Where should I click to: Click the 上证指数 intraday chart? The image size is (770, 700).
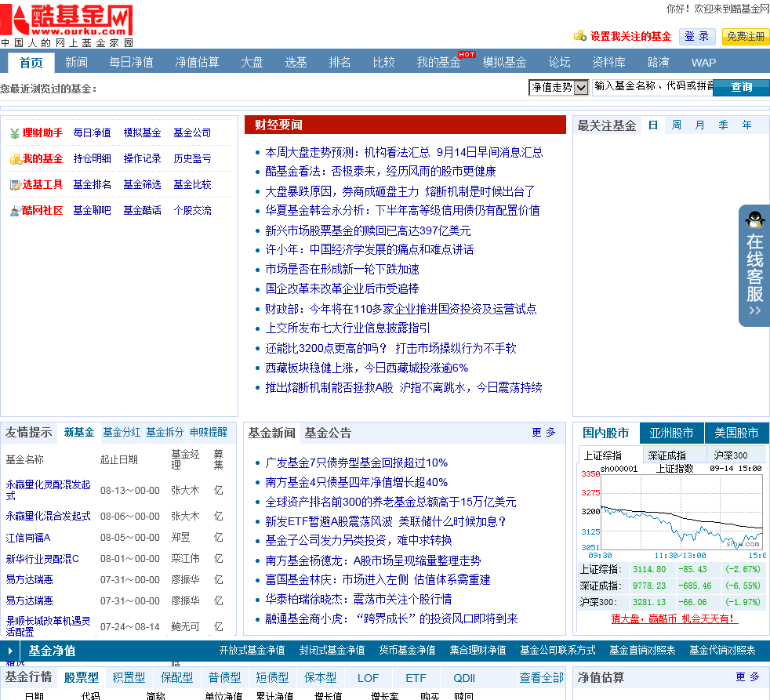coord(673,512)
